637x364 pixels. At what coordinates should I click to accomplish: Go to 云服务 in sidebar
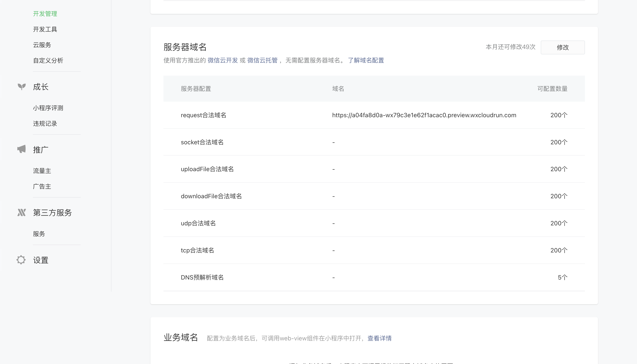[x=42, y=45]
